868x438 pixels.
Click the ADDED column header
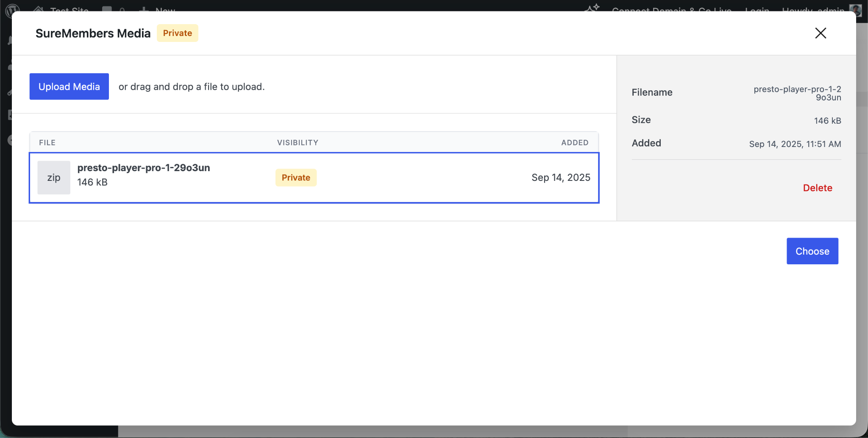tap(574, 143)
